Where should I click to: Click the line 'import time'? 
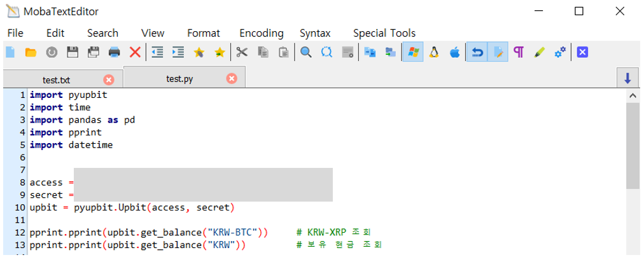point(60,107)
